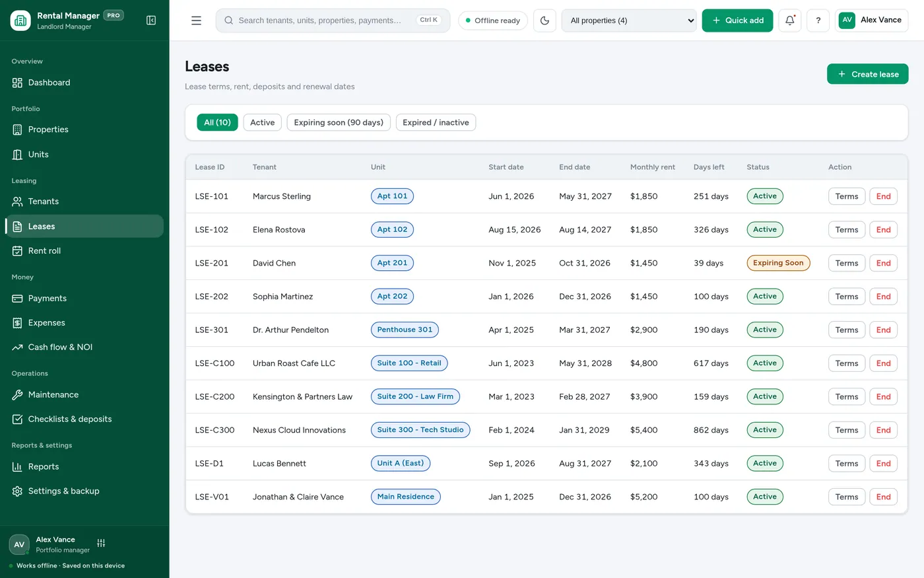
Task: Open the hamburger menu icon
Action: click(x=196, y=20)
